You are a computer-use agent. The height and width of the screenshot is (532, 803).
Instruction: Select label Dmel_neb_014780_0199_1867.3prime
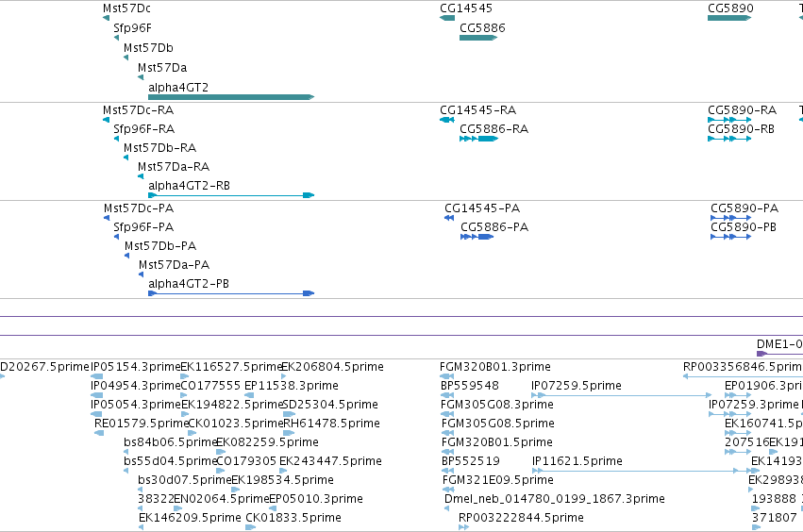pyautogui.click(x=555, y=500)
